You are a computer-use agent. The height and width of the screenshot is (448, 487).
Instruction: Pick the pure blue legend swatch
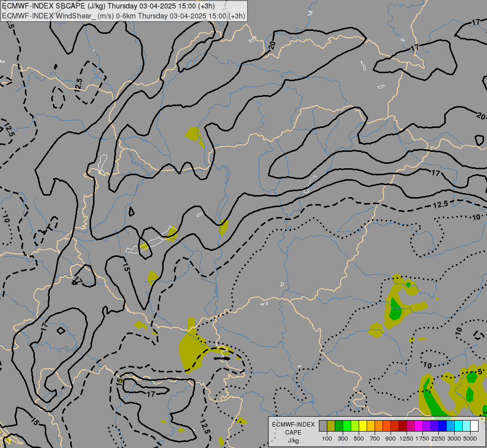pyautogui.click(x=442, y=426)
